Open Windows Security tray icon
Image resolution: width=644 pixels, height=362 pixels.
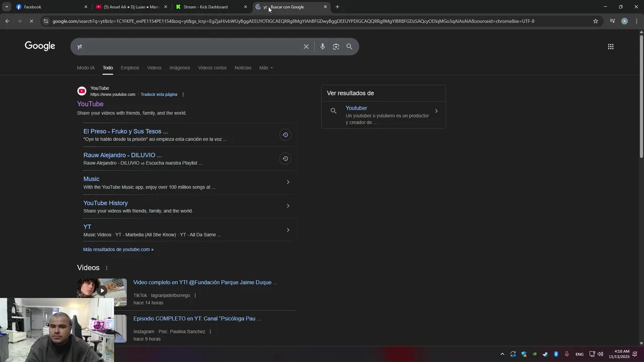click(x=524, y=354)
